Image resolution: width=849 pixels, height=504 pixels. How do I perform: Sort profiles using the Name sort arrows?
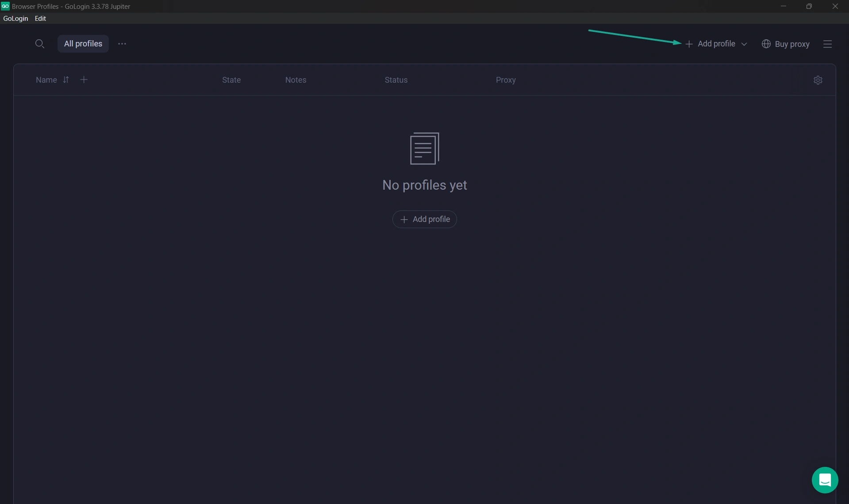click(x=66, y=80)
